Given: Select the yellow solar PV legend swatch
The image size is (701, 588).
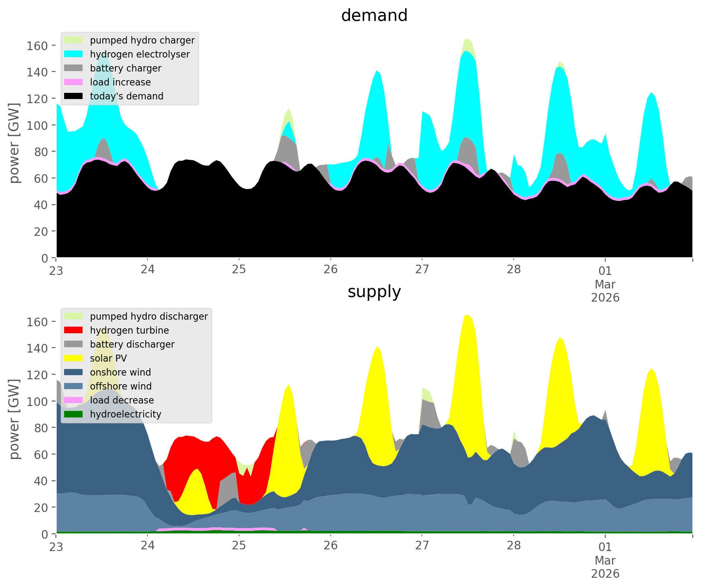Looking at the screenshot, I should pos(74,358).
